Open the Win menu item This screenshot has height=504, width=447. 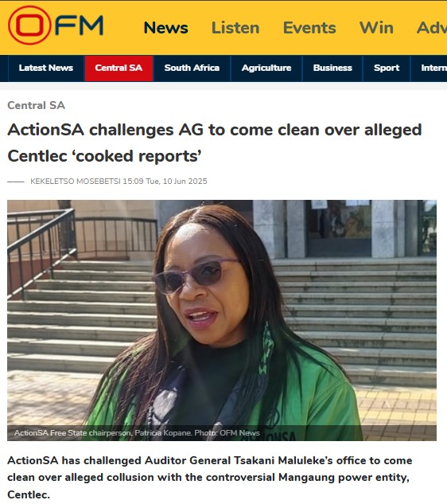[376, 28]
